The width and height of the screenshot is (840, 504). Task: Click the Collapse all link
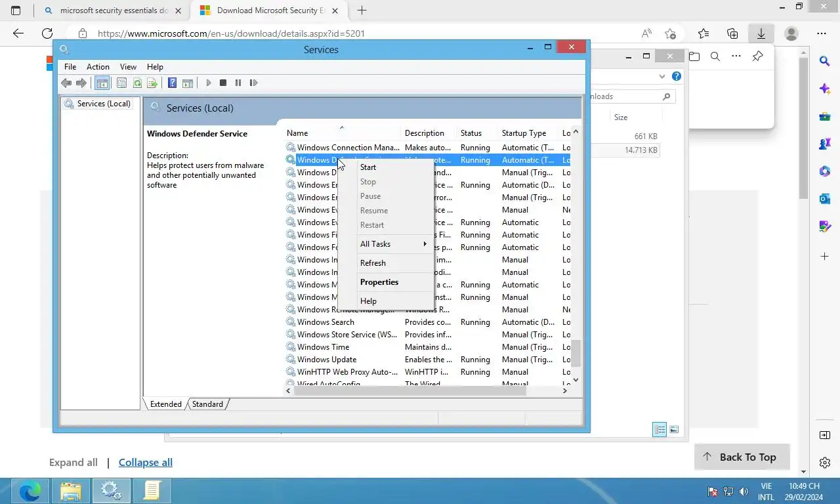pyautogui.click(x=146, y=463)
